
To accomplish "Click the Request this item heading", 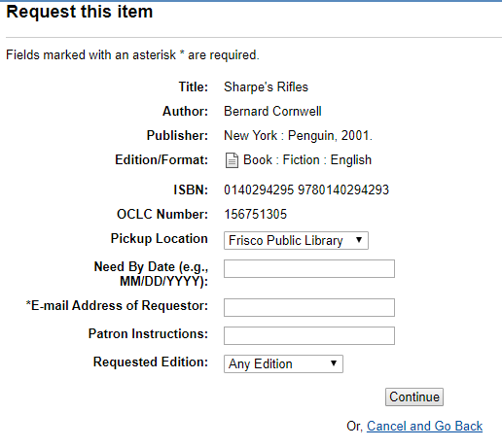I will pyautogui.click(x=80, y=12).
